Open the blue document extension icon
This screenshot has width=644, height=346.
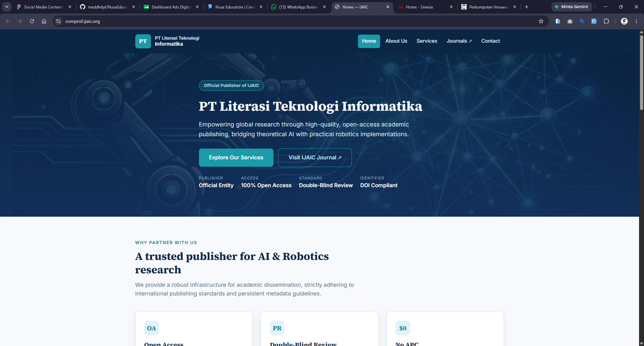[x=558, y=21]
